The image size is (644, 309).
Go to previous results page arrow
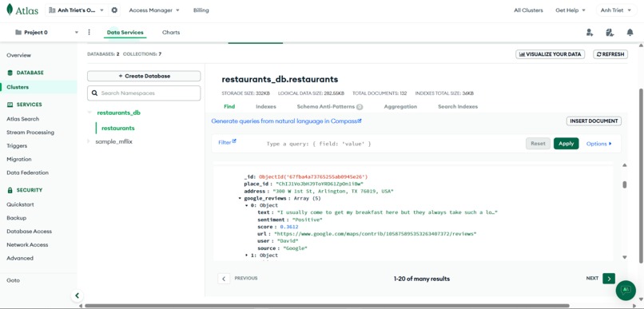coord(224,279)
